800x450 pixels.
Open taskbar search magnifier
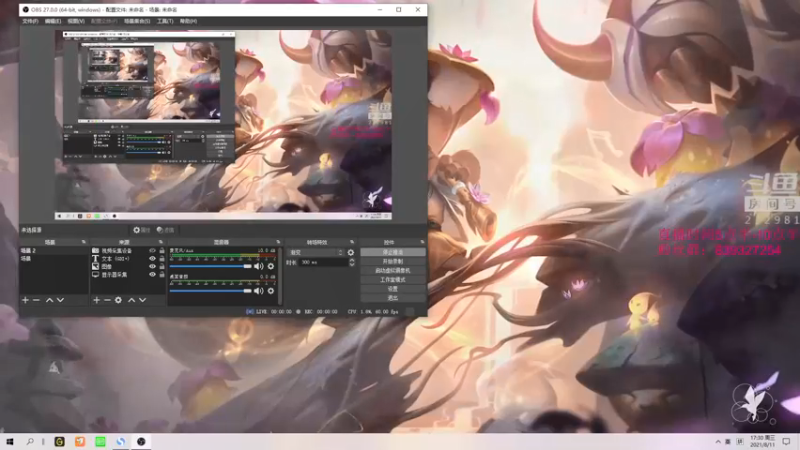point(30,441)
